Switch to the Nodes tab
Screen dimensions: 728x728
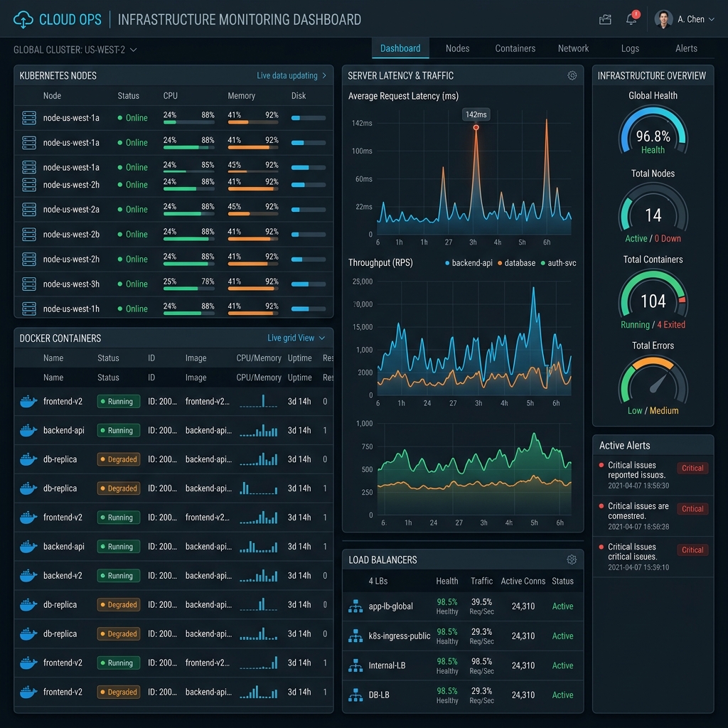tap(457, 48)
